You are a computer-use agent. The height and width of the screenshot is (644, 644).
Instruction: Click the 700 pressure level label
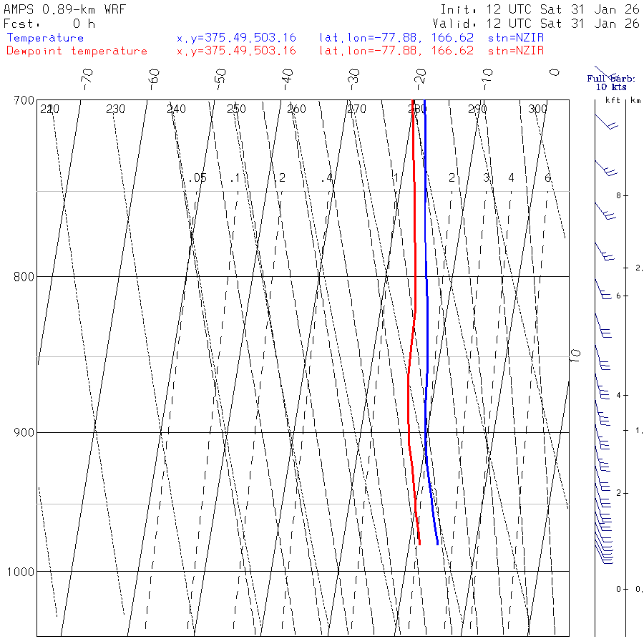click(24, 100)
